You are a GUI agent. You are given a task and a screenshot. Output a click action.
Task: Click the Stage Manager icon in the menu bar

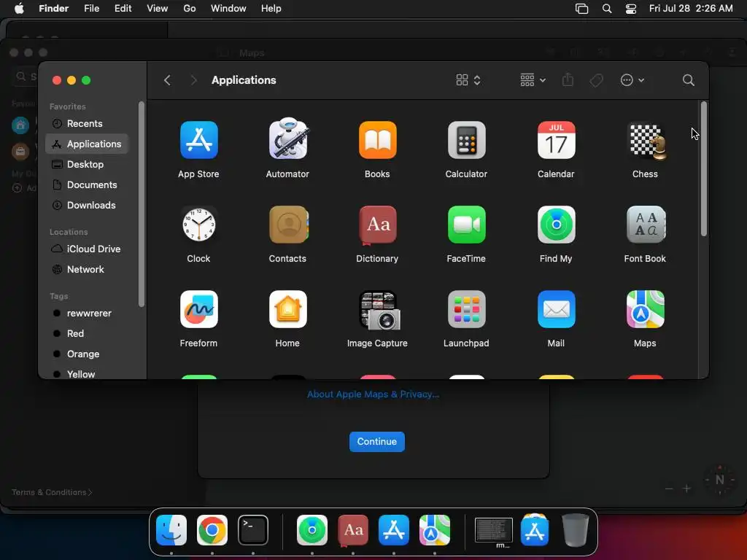coord(581,9)
